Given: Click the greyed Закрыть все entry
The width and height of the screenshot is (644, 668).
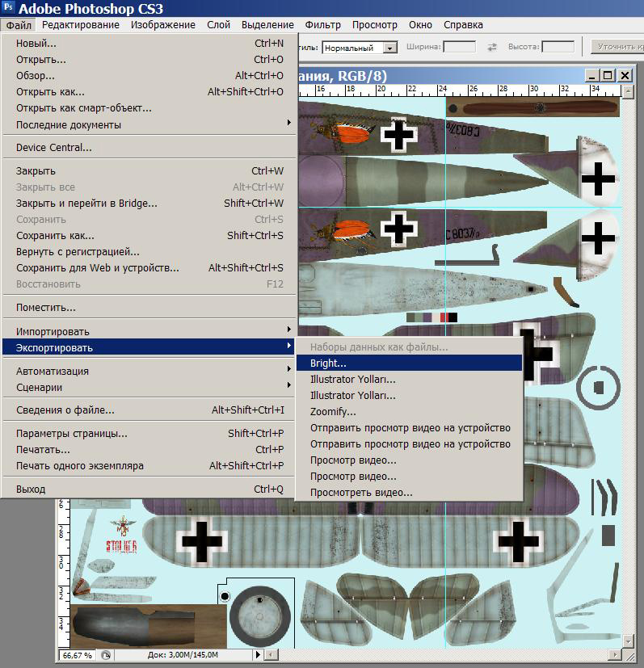Looking at the screenshot, I should [149, 187].
